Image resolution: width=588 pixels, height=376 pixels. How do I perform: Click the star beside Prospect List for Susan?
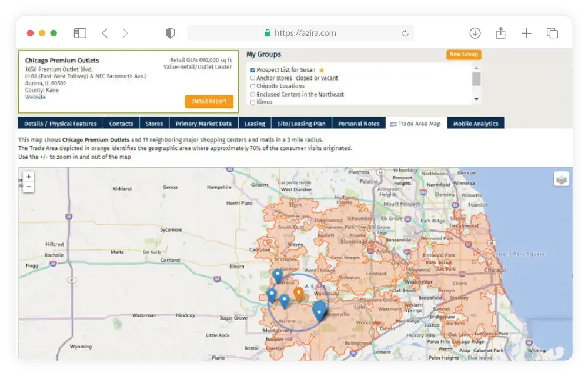click(x=322, y=70)
